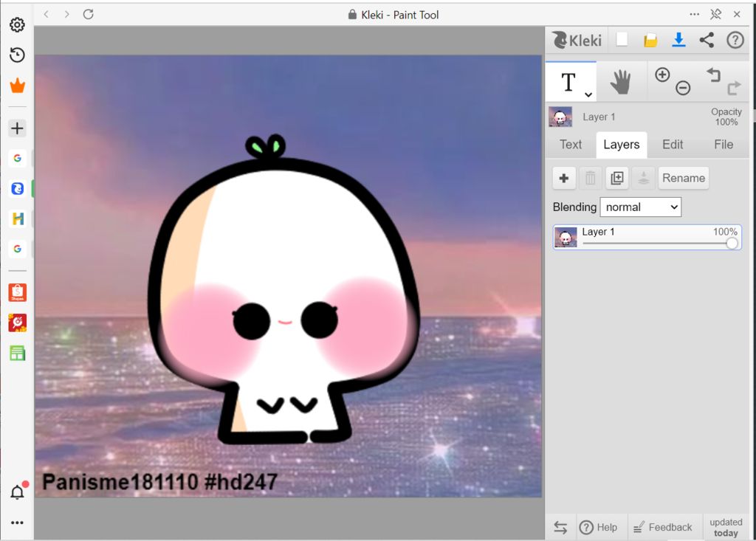The image size is (756, 541).
Task: Undo the last action
Action: (x=713, y=75)
